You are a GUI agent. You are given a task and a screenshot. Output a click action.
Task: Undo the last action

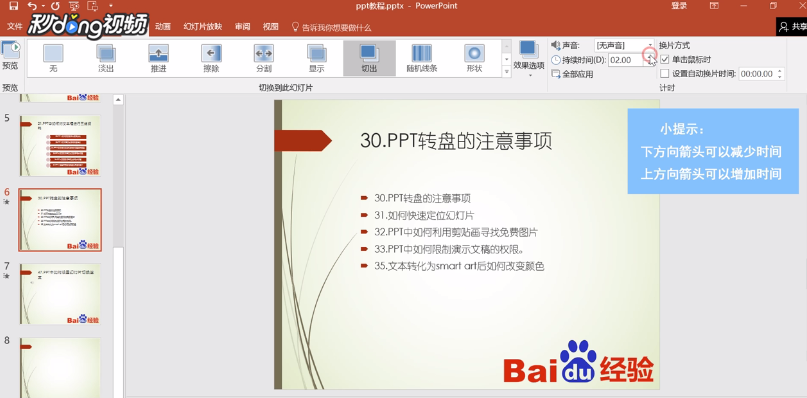point(32,6)
